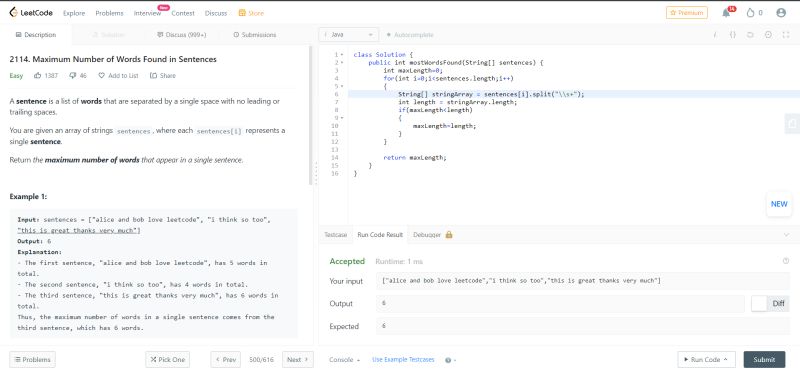Click Use Example Testcases link
Viewport: 800px width, 372px height.
(403, 360)
